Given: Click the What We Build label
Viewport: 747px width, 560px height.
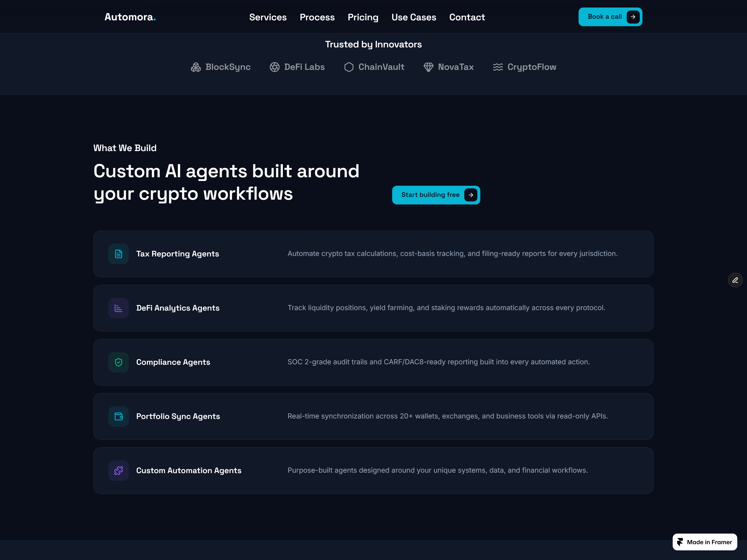Looking at the screenshot, I should tap(125, 148).
